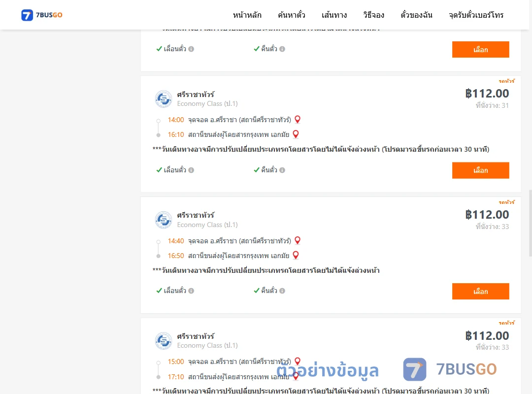Click the ศรีราชาทัวร์ operator logo of 14:00 trip
The height and width of the screenshot is (394, 532).
coord(164,99)
